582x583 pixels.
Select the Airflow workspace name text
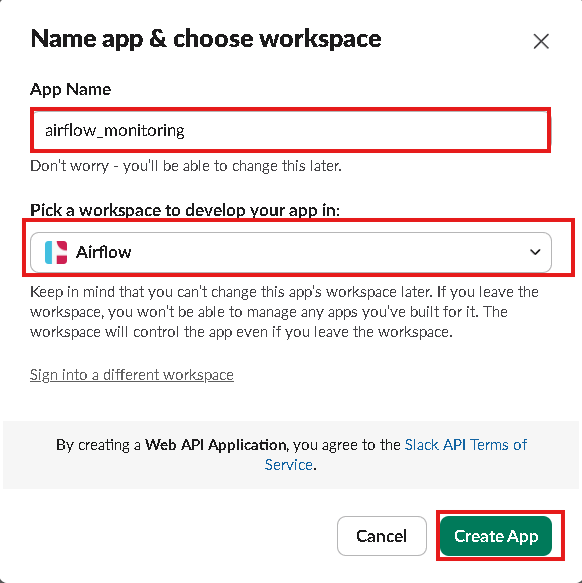103,252
